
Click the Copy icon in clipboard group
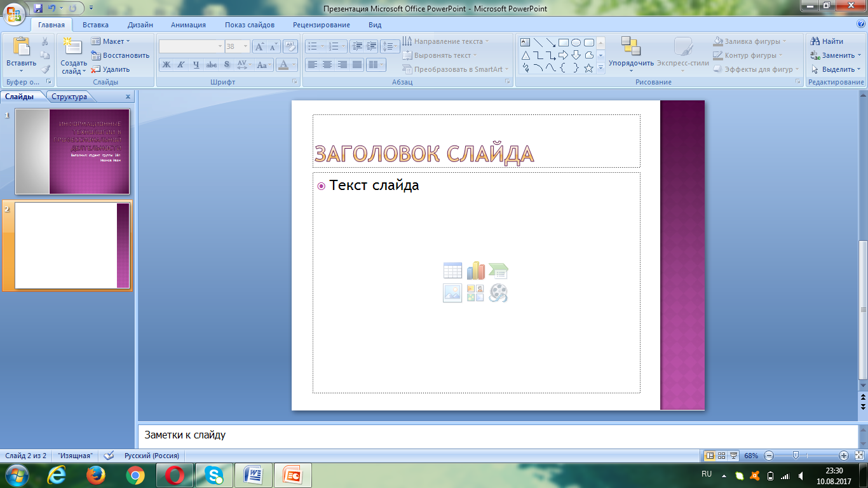point(45,55)
